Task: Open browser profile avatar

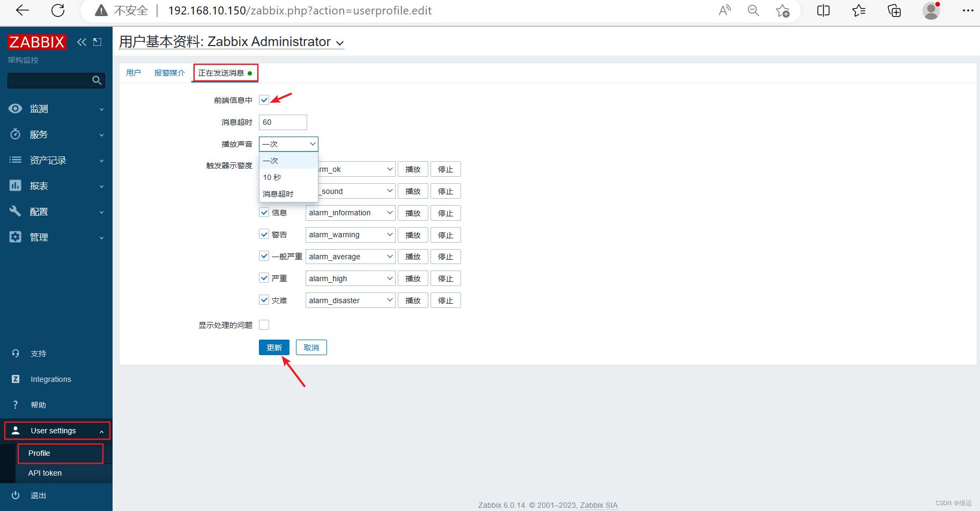Action: point(931,10)
